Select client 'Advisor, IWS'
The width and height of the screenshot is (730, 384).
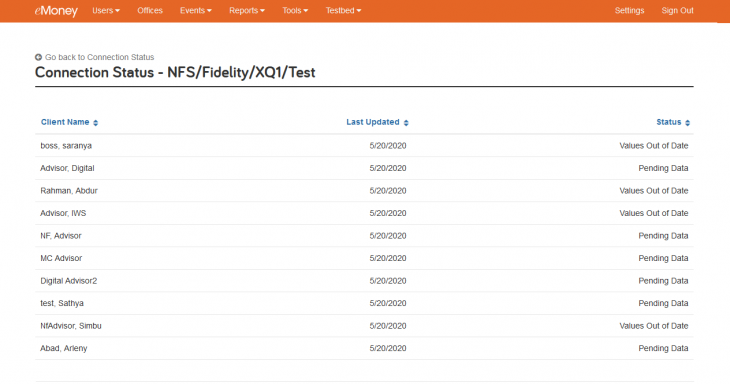[63, 213]
